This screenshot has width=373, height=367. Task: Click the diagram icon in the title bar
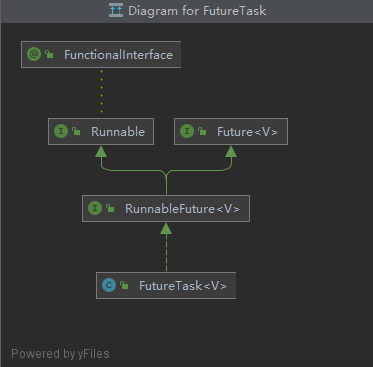point(116,10)
